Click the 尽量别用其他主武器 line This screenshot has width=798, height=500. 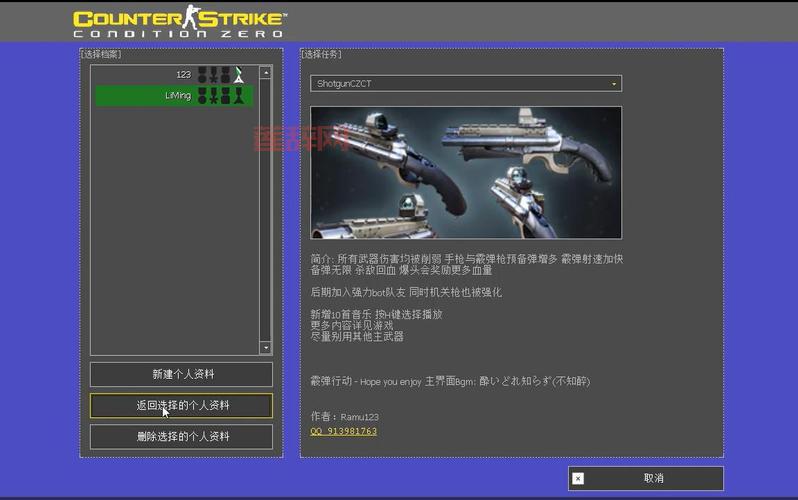point(357,337)
